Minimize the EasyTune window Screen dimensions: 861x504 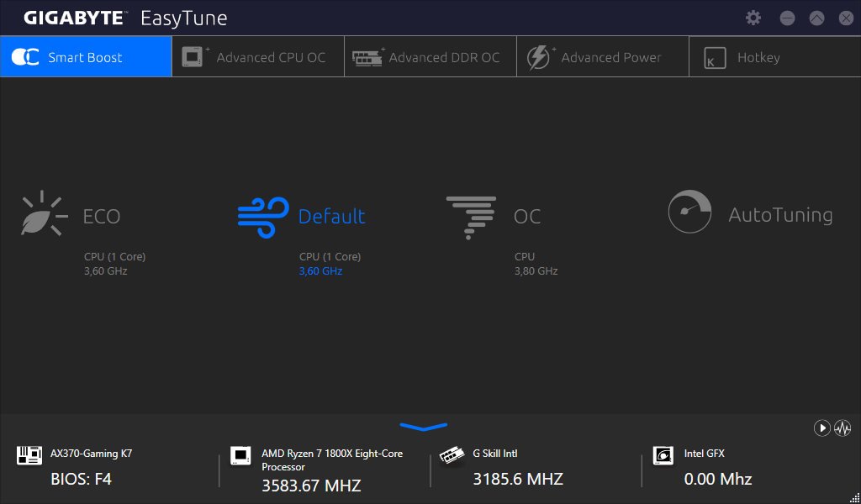coord(787,18)
